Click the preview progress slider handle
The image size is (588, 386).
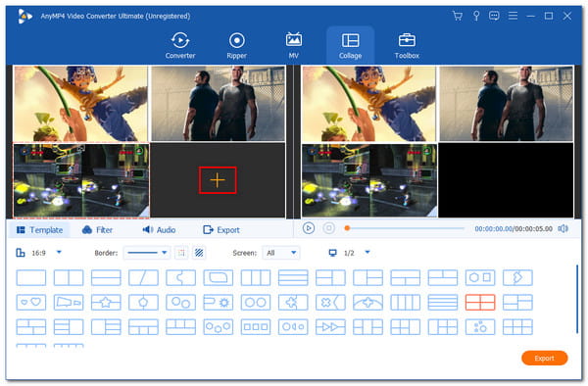click(x=347, y=228)
